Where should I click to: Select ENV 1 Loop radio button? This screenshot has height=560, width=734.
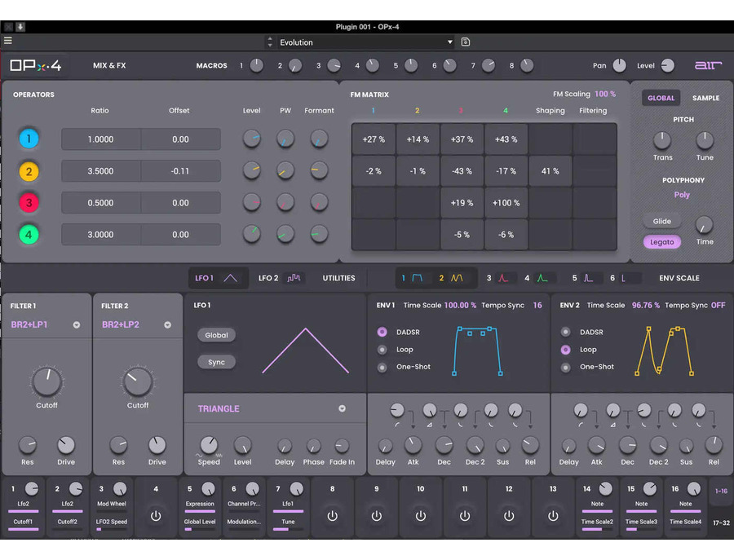(x=382, y=350)
